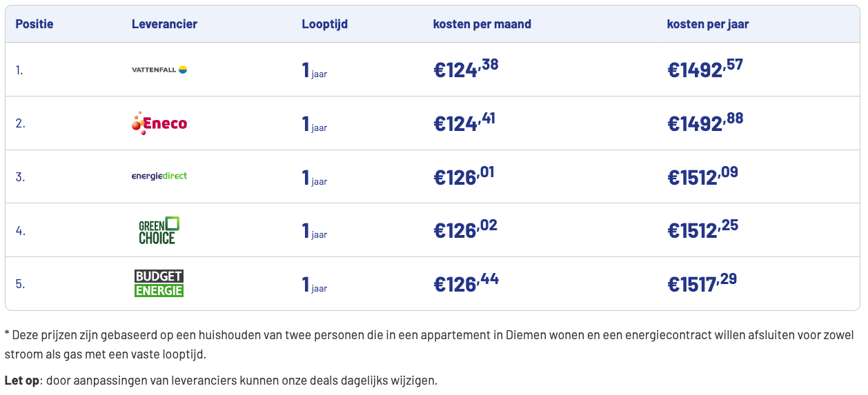Click the Looptijd column header
This screenshot has height=395, width=868.
pos(324,24)
